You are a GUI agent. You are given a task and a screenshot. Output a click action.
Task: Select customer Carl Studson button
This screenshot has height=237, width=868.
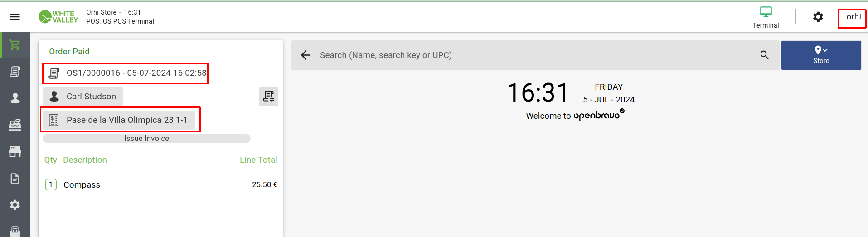[83, 97]
